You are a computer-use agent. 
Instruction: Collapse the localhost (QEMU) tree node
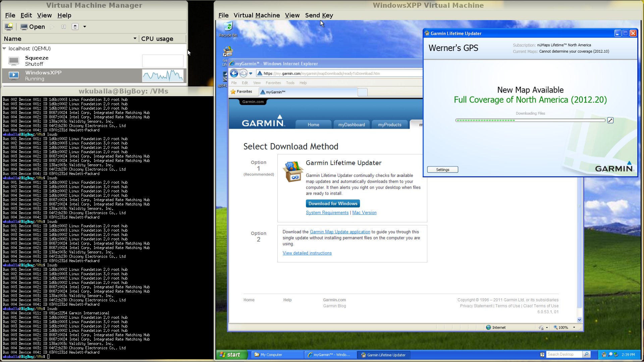(4, 49)
